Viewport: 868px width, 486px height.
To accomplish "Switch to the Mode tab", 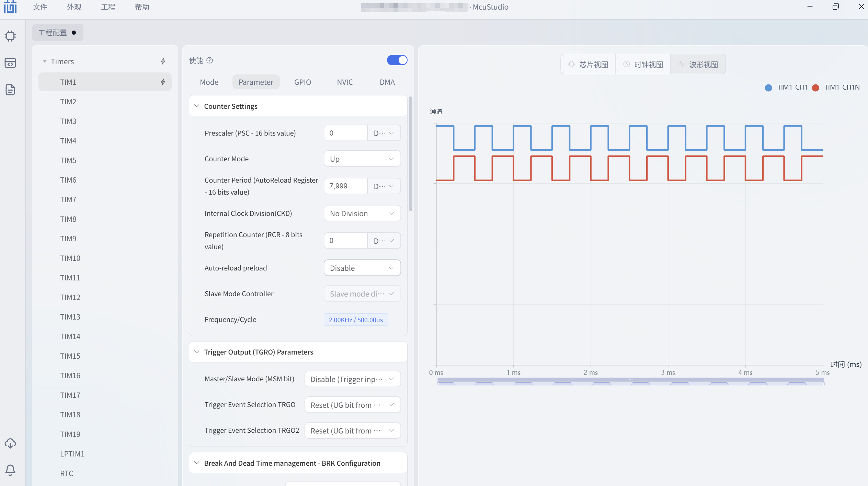I will [209, 82].
